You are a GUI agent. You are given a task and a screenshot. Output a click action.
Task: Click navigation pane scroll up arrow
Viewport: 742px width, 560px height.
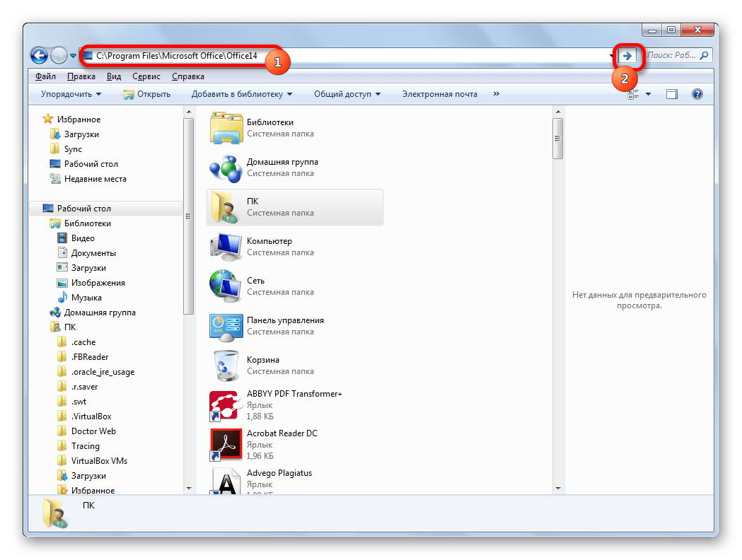click(189, 112)
